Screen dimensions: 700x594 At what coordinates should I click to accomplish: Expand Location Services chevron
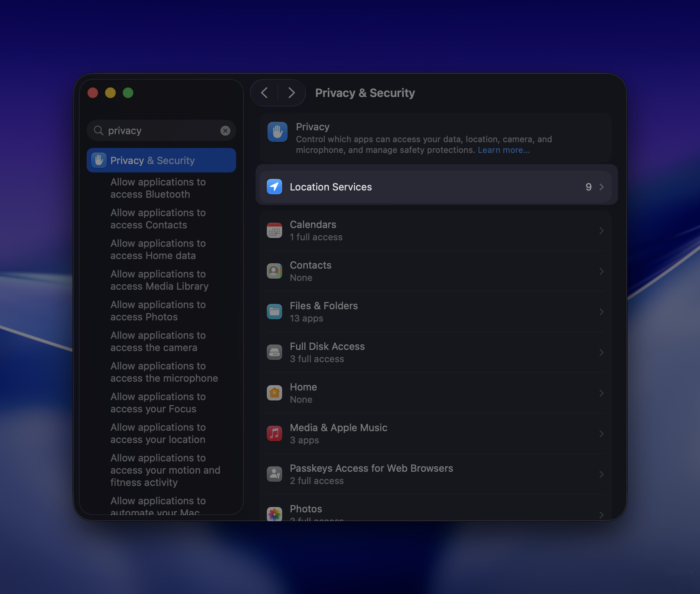601,187
